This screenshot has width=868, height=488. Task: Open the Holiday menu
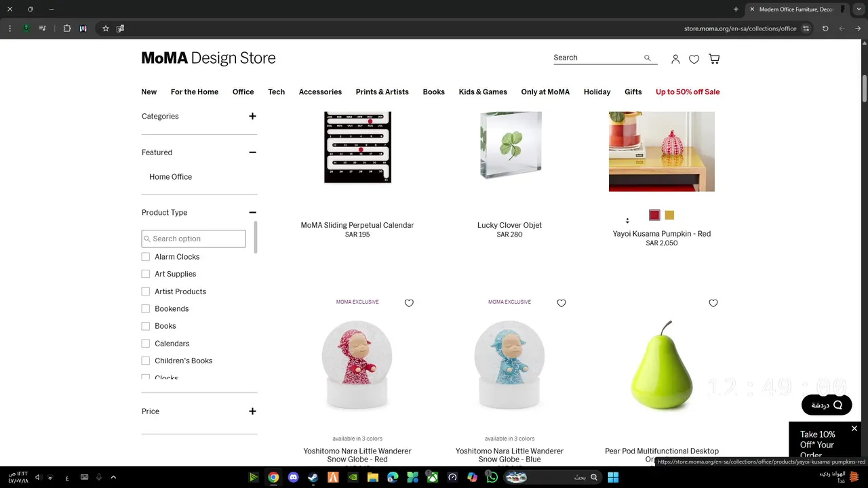597,91
